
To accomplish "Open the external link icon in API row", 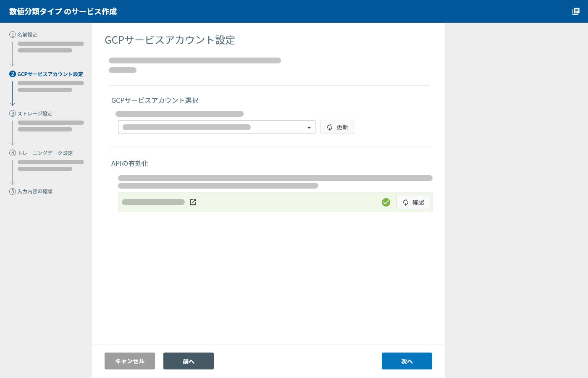I will (x=193, y=202).
